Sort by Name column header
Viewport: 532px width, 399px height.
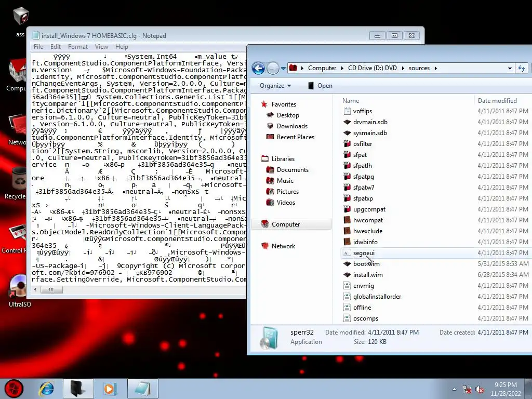(x=351, y=101)
